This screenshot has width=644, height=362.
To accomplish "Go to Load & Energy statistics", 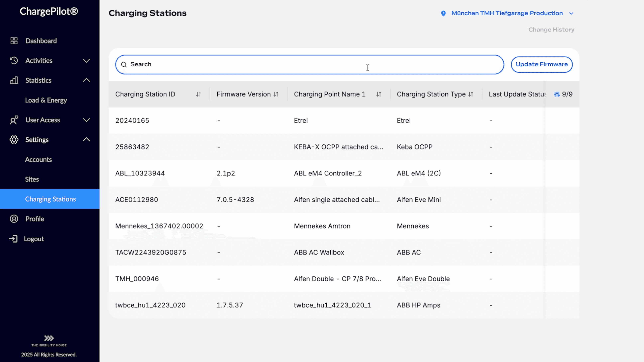I will point(46,100).
